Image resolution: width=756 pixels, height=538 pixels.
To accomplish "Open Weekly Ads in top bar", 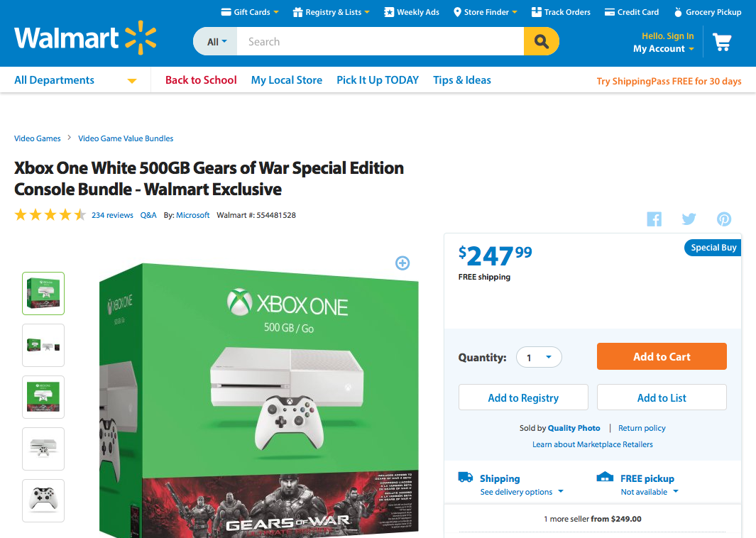I will (x=412, y=12).
